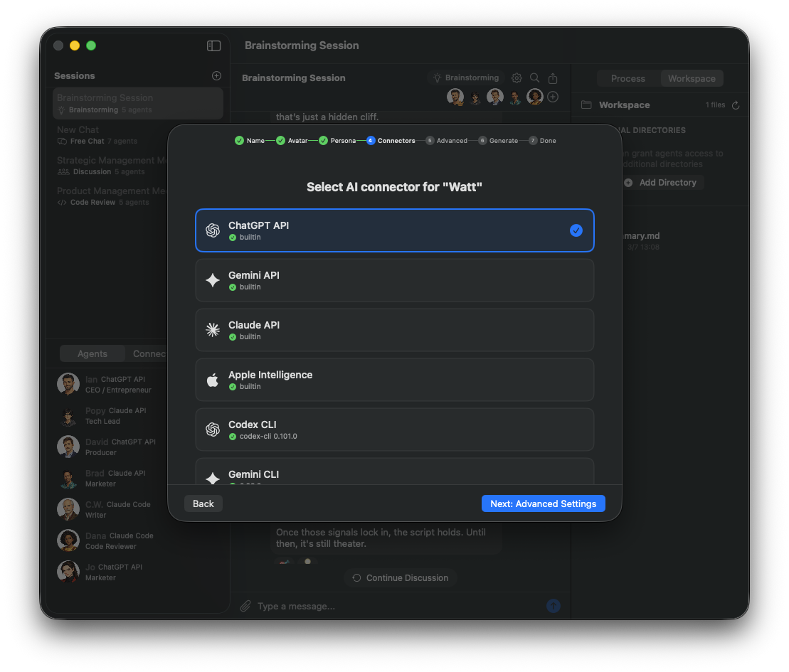The image size is (789, 672).
Task: Refresh the Workspace files list
Action: (736, 105)
